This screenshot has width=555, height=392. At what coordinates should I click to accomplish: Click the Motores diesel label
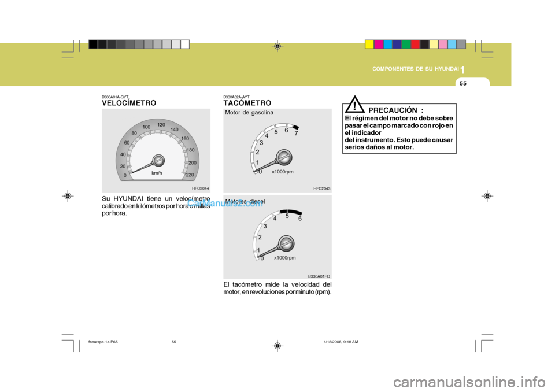[245, 201]
